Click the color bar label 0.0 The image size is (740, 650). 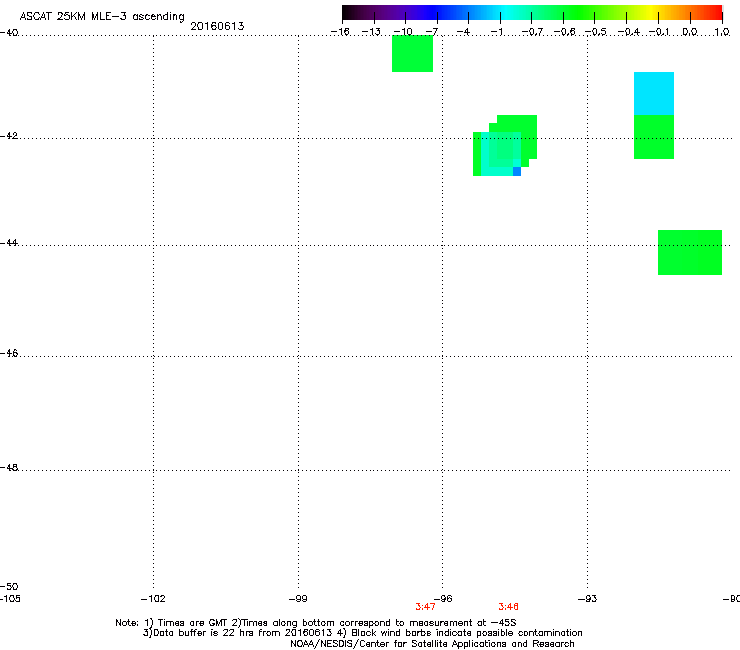690,32
